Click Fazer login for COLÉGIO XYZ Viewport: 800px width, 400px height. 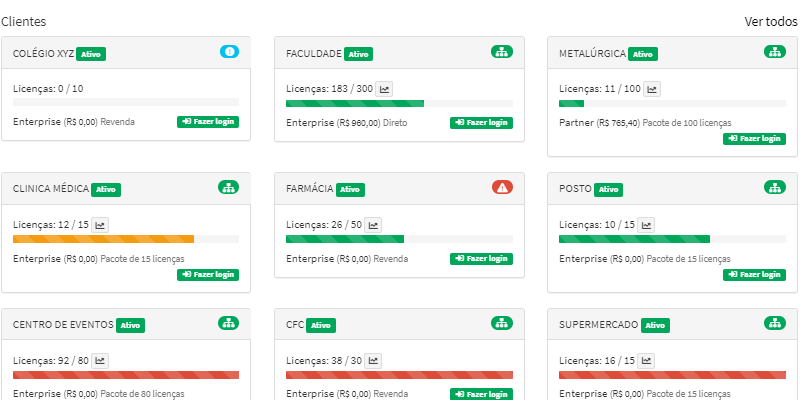[208, 122]
